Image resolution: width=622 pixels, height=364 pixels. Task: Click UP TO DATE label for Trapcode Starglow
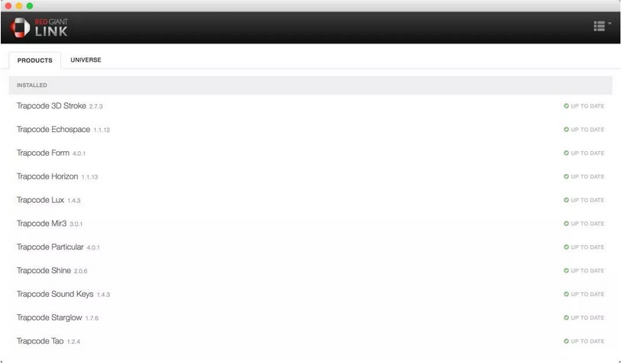click(x=588, y=317)
